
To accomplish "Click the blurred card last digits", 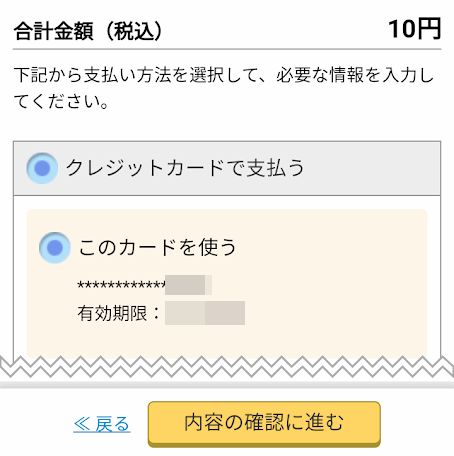I will pos(188,285).
